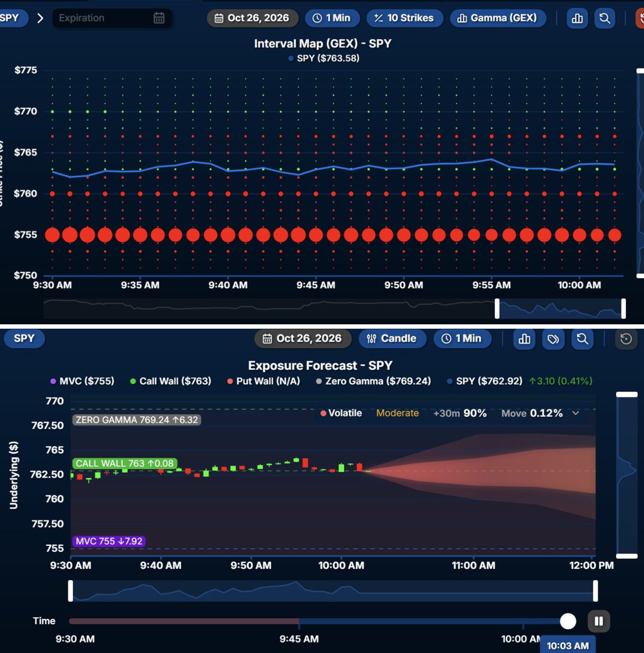
Task: Open the bar chart icon button in Interval Map toolbar
Action: [577, 19]
